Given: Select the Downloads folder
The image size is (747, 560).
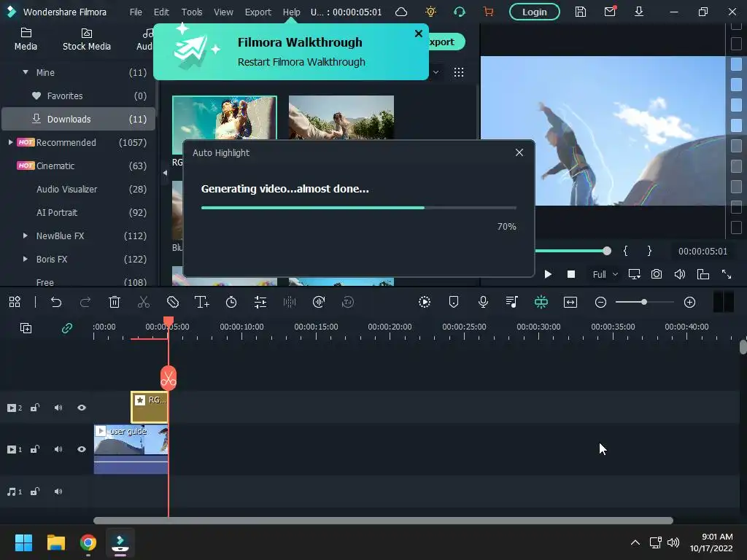Looking at the screenshot, I should (78, 119).
